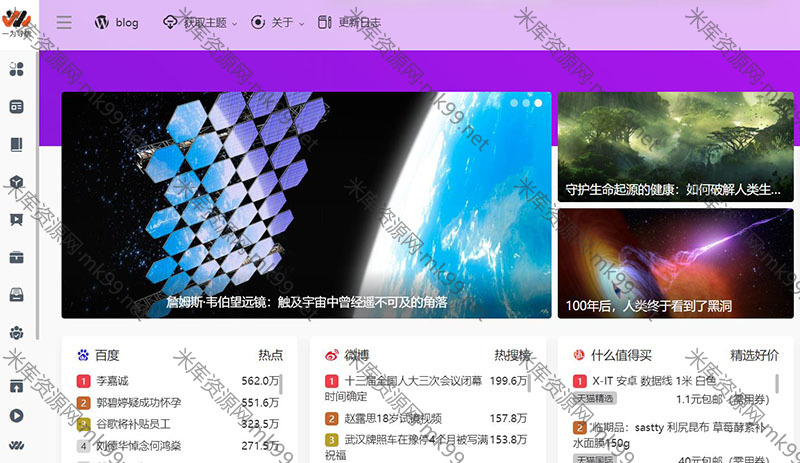This screenshot has width=800, height=463.
Task: Open the 100年后 black hole article card
Action: [x=676, y=263]
